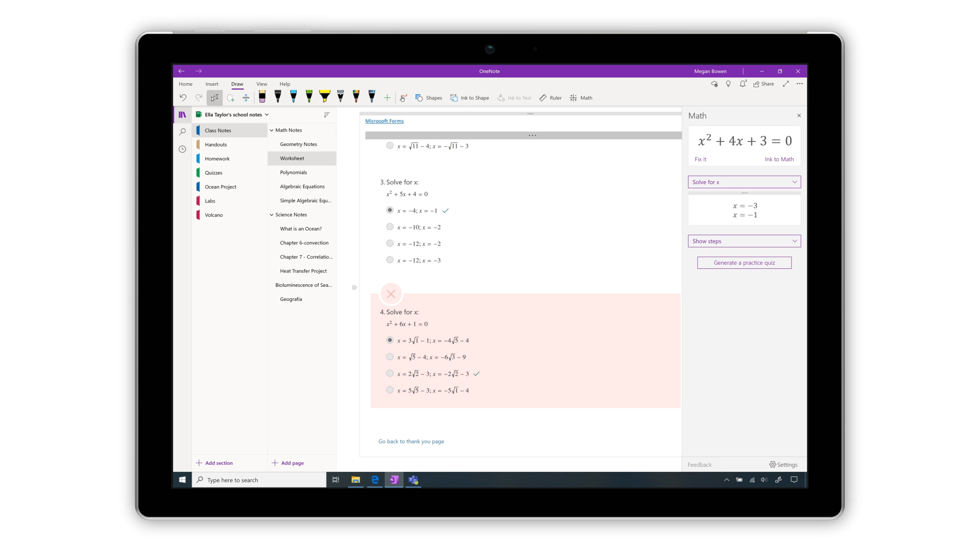
Task: Click the redo arrow icon
Action: coord(199,97)
